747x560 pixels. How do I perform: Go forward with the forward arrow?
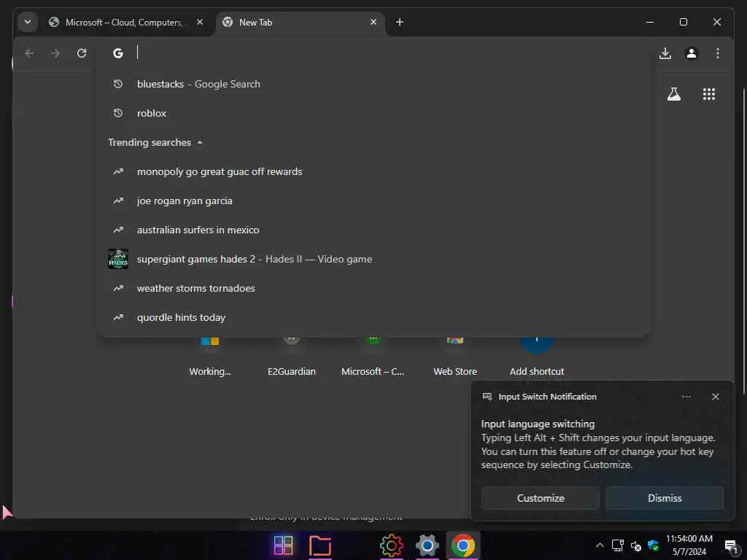[x=55, y=52]
